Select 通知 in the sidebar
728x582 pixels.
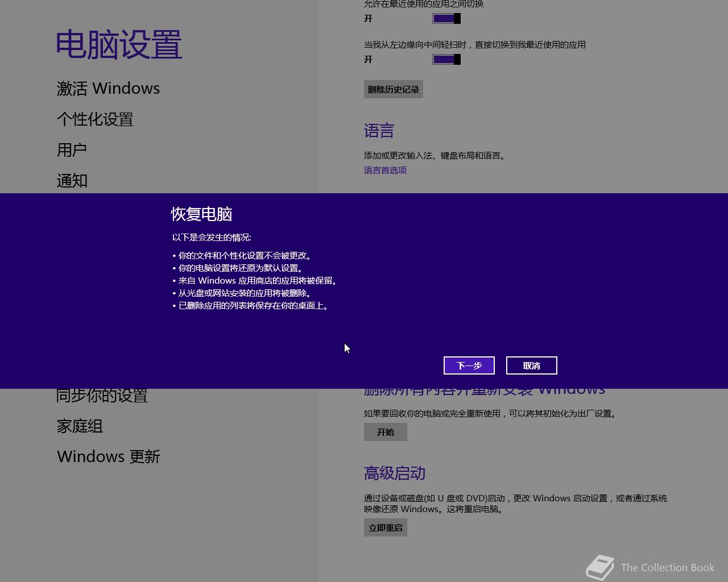72,181
